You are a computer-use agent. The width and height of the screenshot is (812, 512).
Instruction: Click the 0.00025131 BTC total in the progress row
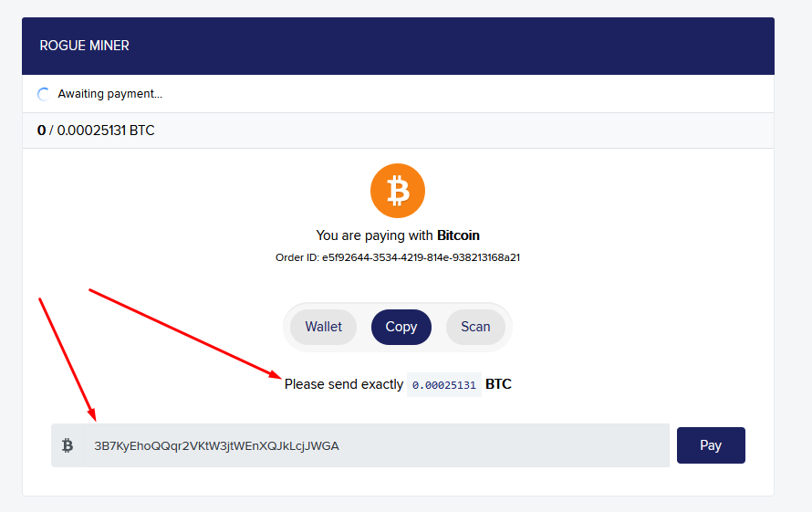tap(106, 131)
